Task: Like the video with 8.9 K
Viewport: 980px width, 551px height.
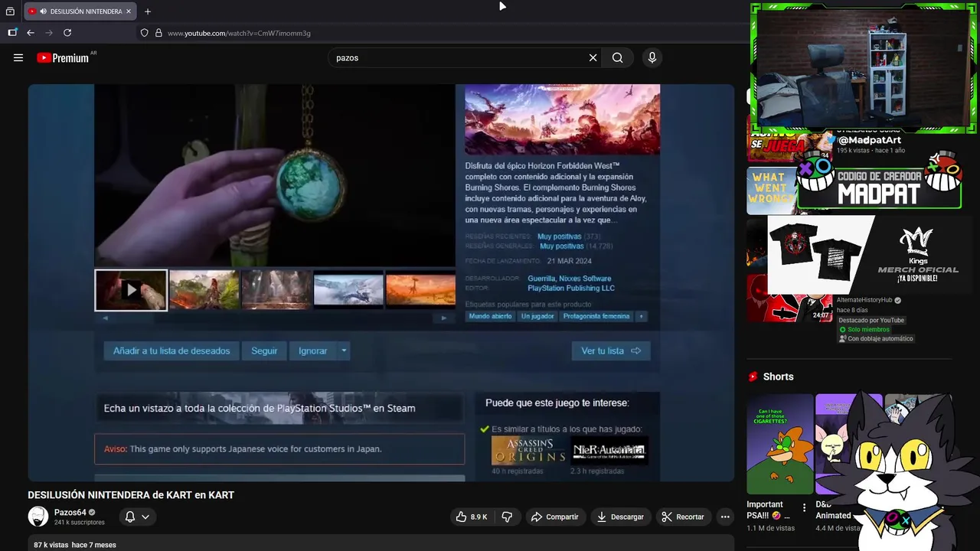Action: click(x=471, y=517)
